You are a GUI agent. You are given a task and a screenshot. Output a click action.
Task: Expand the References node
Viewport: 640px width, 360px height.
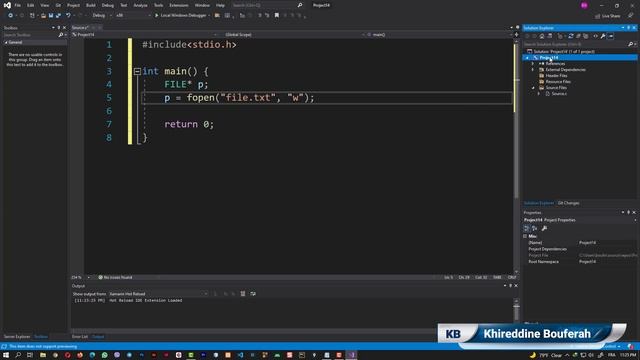(x=533, y=64)
